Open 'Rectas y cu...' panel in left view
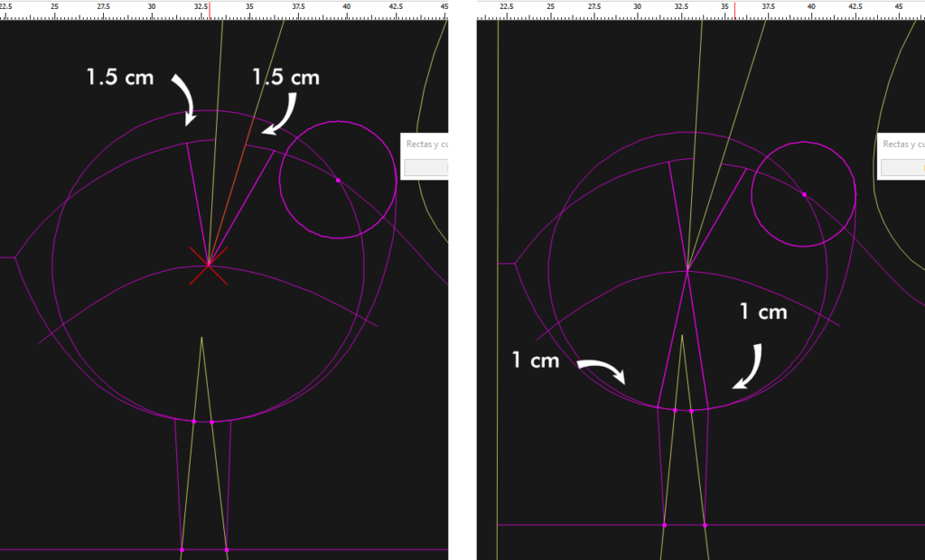 [x=425, y=145]
